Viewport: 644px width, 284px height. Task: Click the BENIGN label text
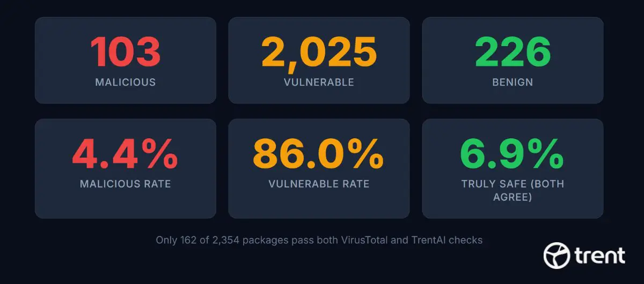click(x=513, y=83)
